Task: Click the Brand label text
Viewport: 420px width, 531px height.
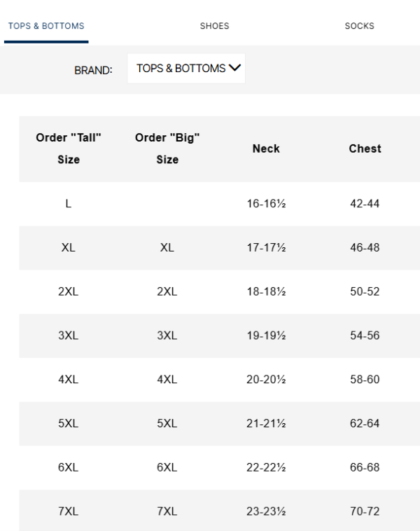Action: pos(93,70)
